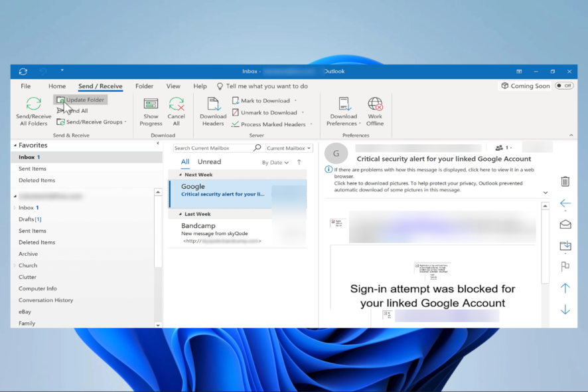Image resolution: width=588 pixels, height=392 pixels.
Task: Open the Help tab
Action: 200,86
